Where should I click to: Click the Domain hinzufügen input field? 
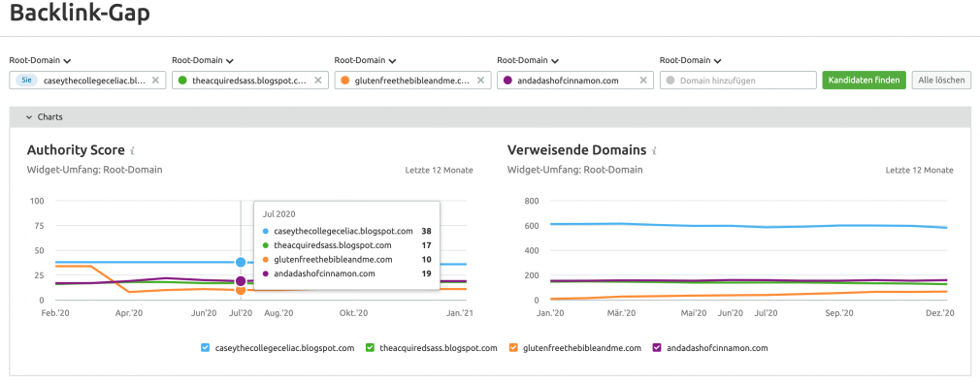[x=738, y=80]
